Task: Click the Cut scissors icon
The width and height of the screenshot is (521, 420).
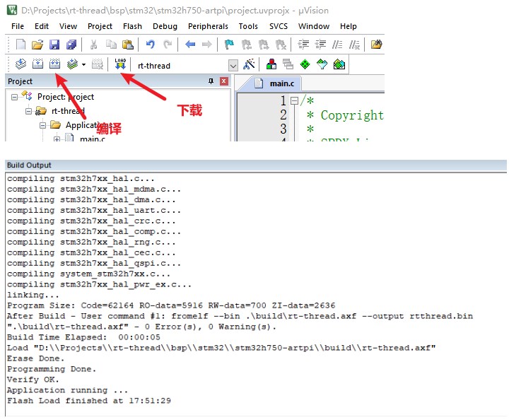Action: click(x=94, y=45)
